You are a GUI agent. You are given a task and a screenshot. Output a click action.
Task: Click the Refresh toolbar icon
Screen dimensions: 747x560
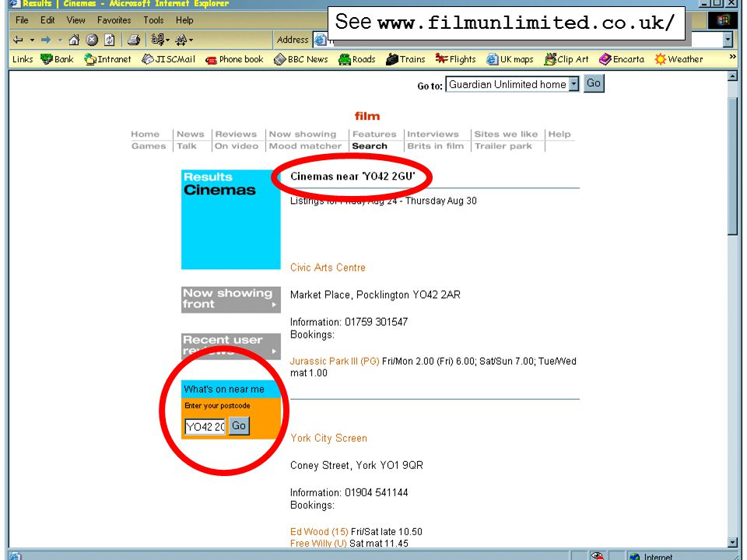pyautogui.click(x=110, y=40)
